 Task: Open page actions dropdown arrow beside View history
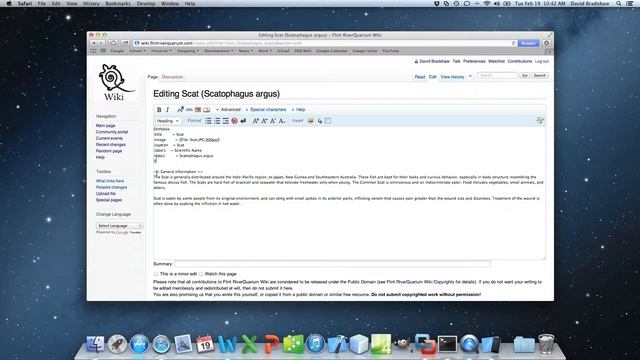click(x=470, y=76)
